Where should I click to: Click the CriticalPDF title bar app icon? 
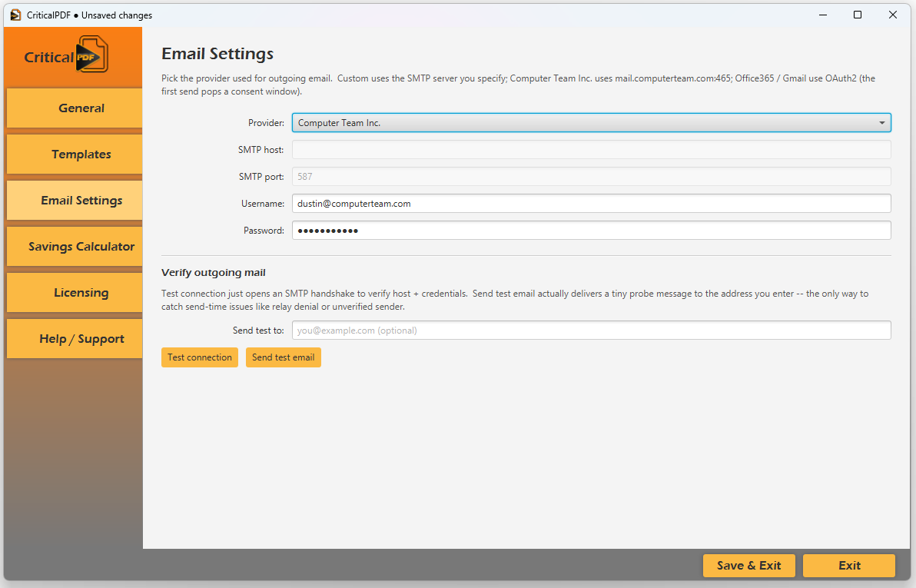tap(16, 15)
